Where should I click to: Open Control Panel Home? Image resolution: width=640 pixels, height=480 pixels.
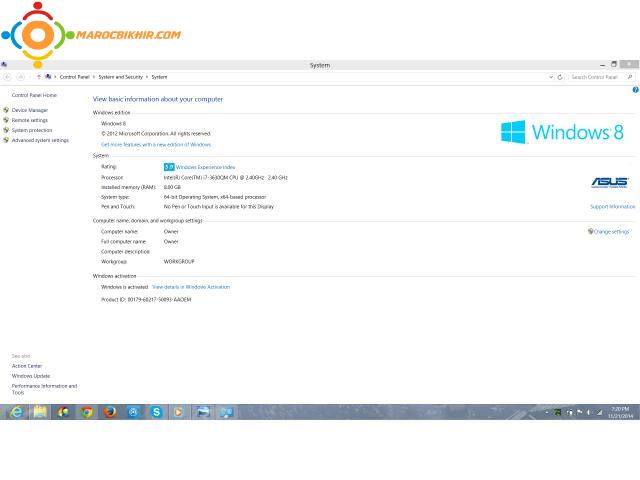tap(34, 95)
